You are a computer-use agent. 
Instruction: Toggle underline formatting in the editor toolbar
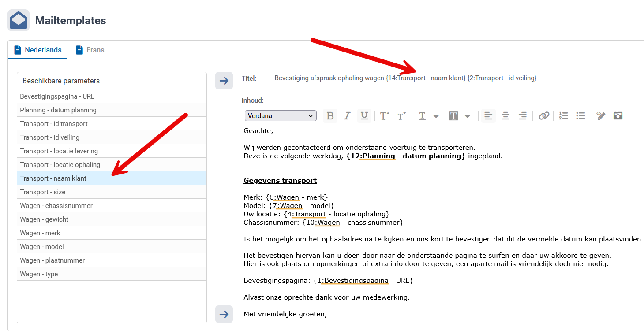click(364, 116)
